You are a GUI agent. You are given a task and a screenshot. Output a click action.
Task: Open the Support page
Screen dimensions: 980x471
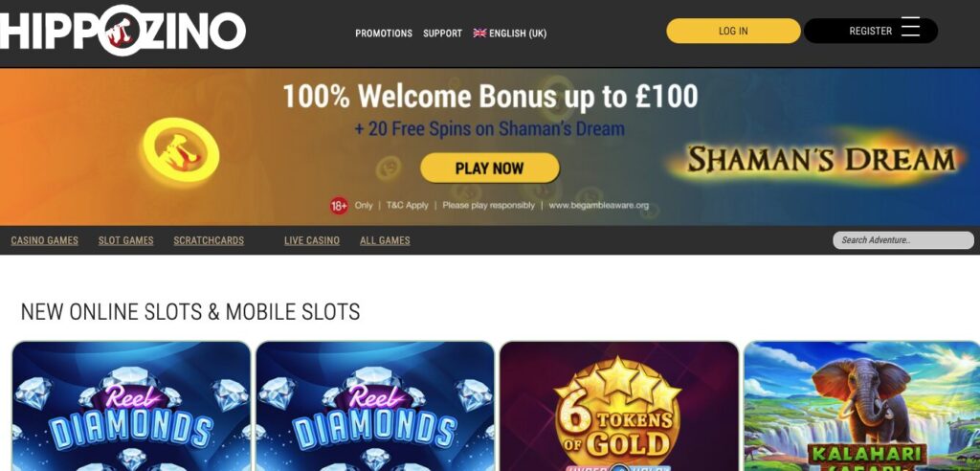tap(442, 34)
